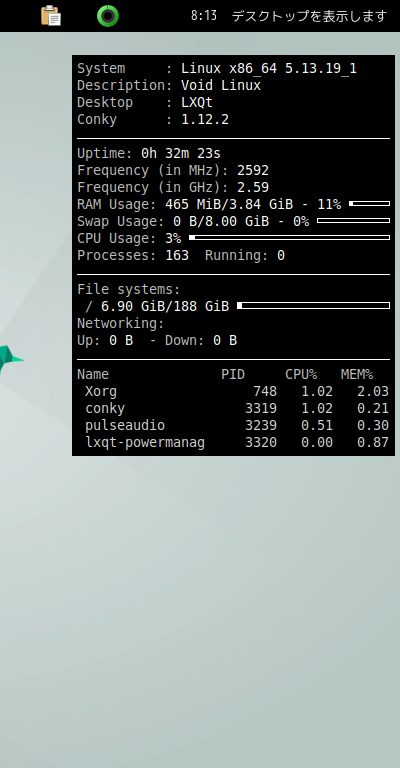Click the RAM Usage progress bar
The width and height of the screenshot is (400, 768).
pos(370,203)
